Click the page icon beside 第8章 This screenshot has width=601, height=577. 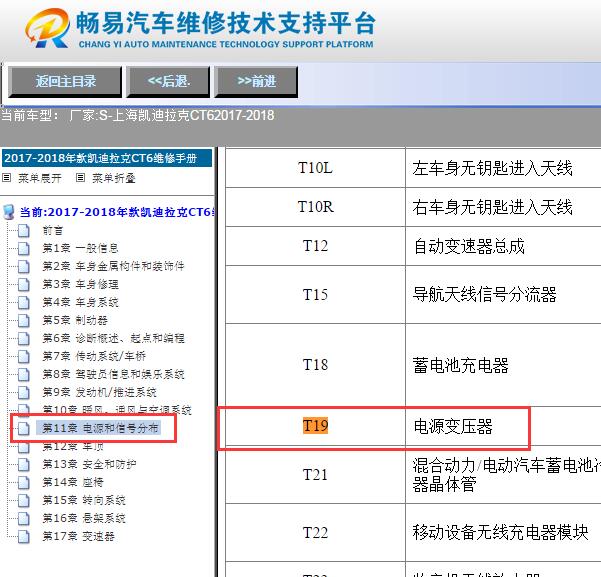click(x=24, y=374)
